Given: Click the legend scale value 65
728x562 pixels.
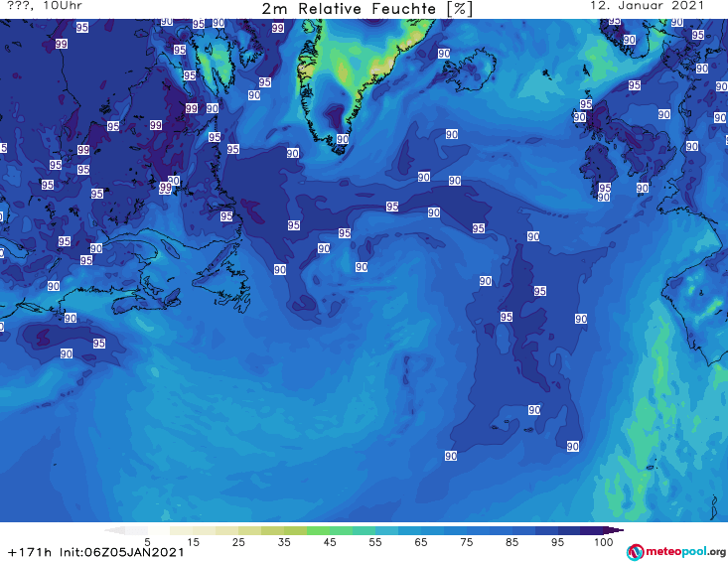Looking at the screenshot, I should [x=421, y=542].
